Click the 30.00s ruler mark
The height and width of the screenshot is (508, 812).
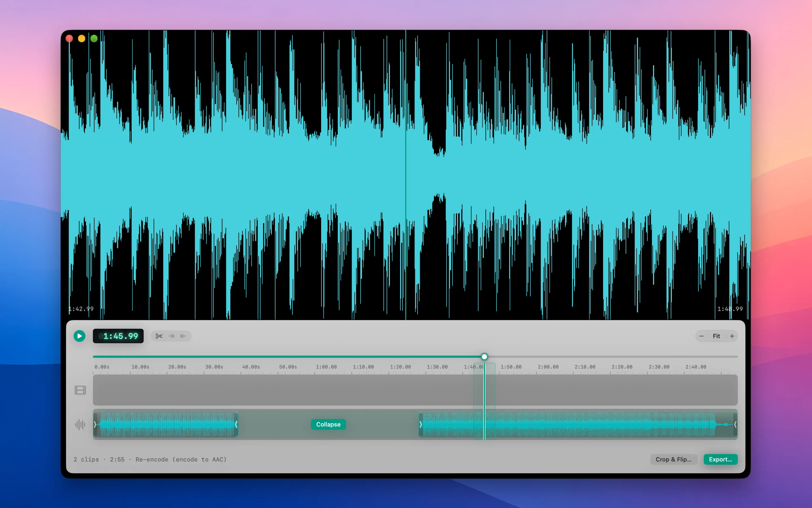pos(214,367)
